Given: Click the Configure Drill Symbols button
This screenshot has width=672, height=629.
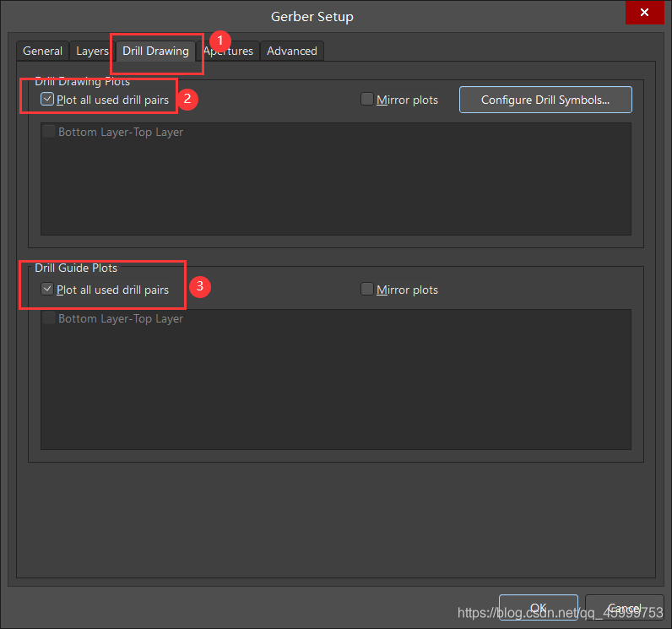Looking at the screenshot, I should pyautogui.click(x=545, y=100).
